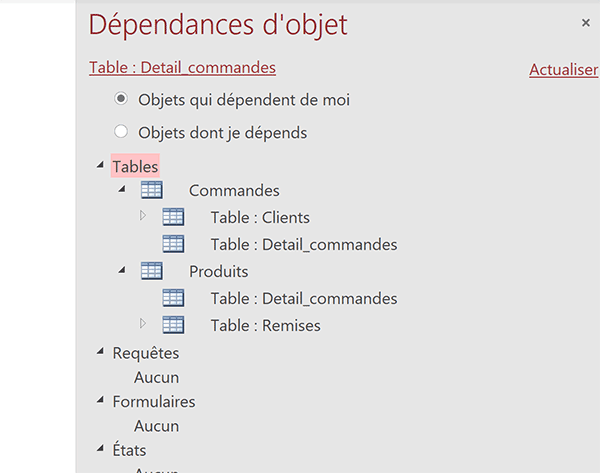Screen dimensions: 600x473
Task: Expand the Table : Remises node
Action: [x=143, y=323]
